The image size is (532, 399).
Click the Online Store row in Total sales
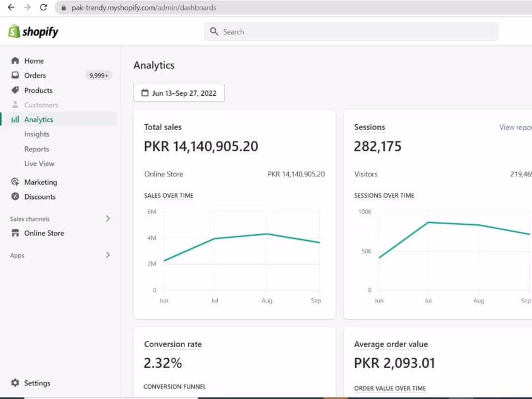[x=235, y=174]
